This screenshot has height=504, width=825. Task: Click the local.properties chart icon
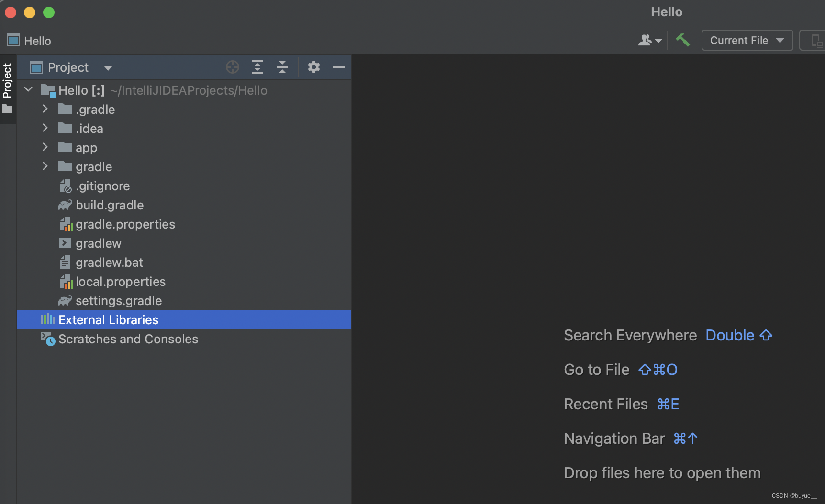point(66,282)
